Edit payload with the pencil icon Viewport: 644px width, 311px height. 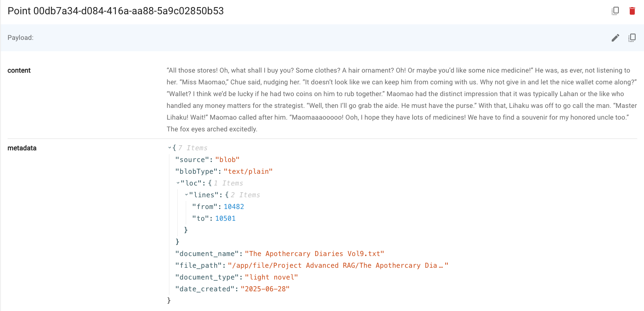615,38
